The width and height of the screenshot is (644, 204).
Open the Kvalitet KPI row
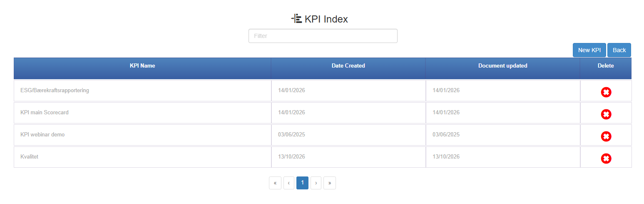pyautogui.click(x=142, y=157)
